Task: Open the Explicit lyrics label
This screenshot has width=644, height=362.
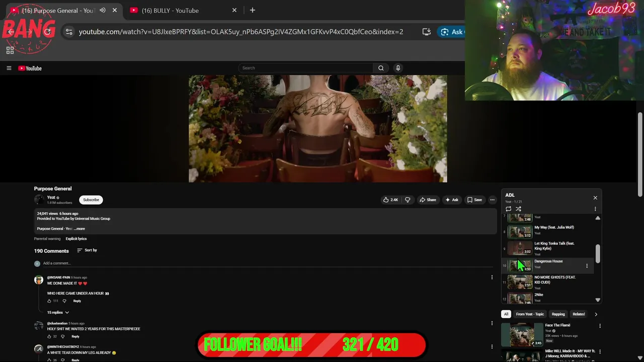Action: click(76, 239)
